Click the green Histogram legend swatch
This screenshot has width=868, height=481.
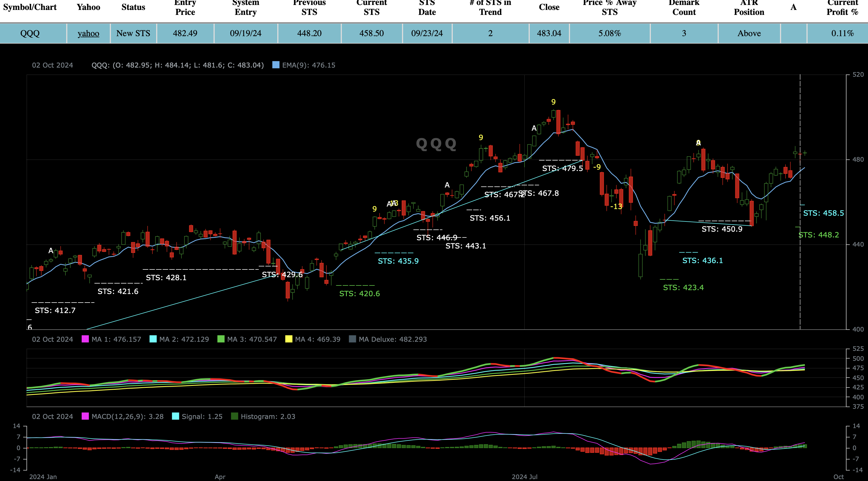(235, 416)
